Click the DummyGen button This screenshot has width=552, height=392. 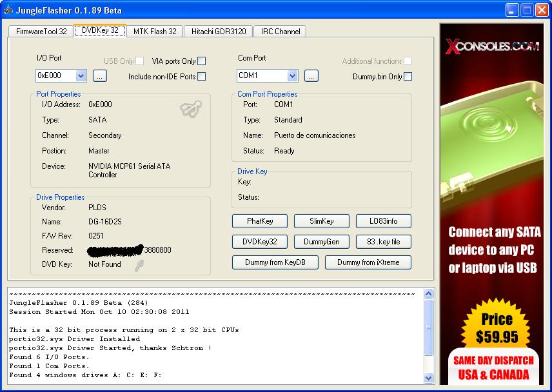322,242
